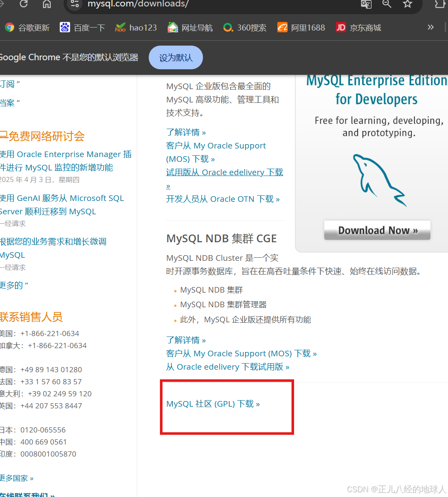Click the date 2025 年 4 月 3 日 text

click(x=26, y=180)
